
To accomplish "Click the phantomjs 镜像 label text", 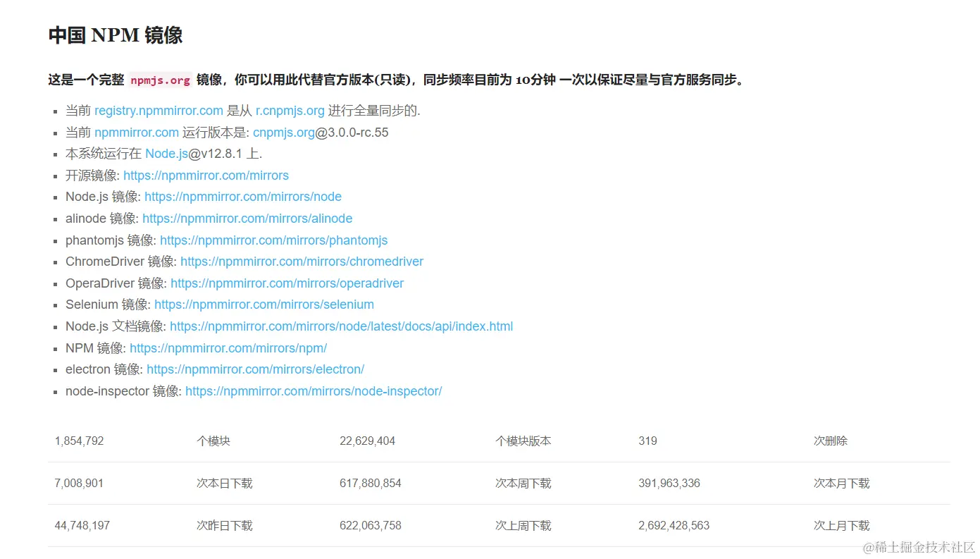I will pyautogui.click(x=111, y=240).
